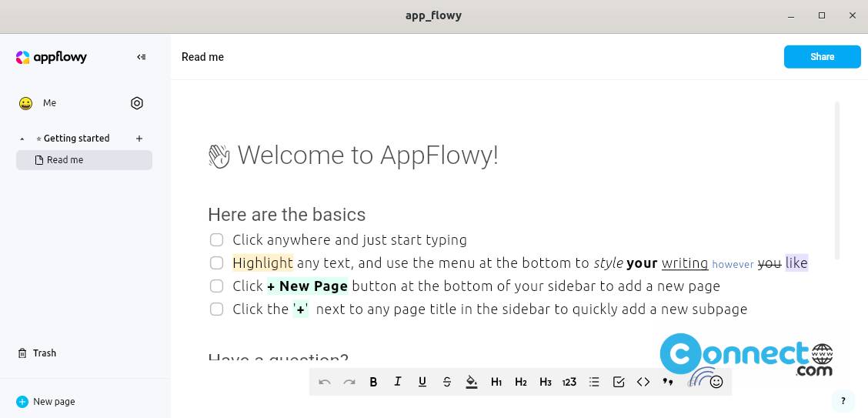
Task: Insert a numbered list
Action: coord(569,382)
